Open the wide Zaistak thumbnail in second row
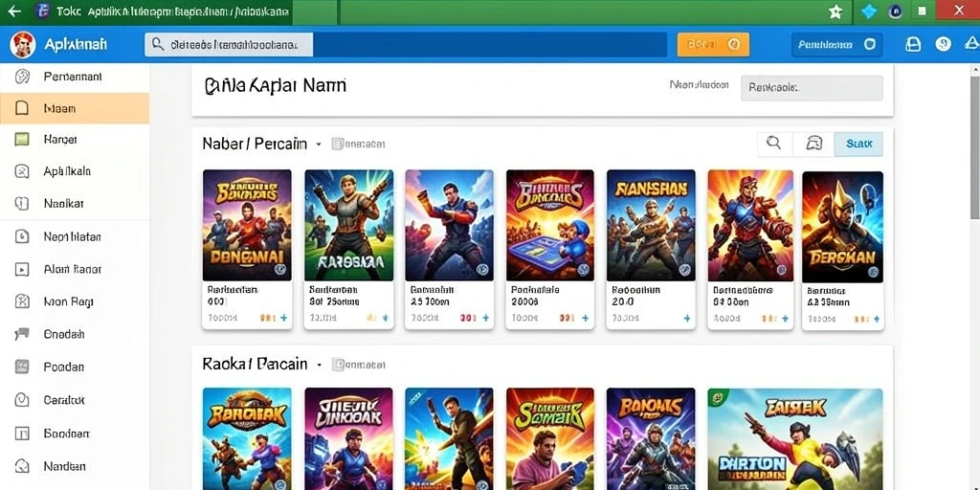Screen dimensions: 980x490 coord(795,438)
